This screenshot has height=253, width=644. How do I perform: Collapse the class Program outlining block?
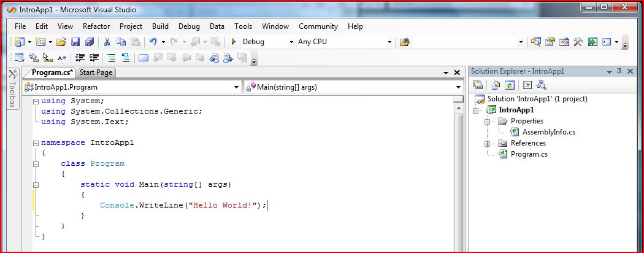(36, 164)
